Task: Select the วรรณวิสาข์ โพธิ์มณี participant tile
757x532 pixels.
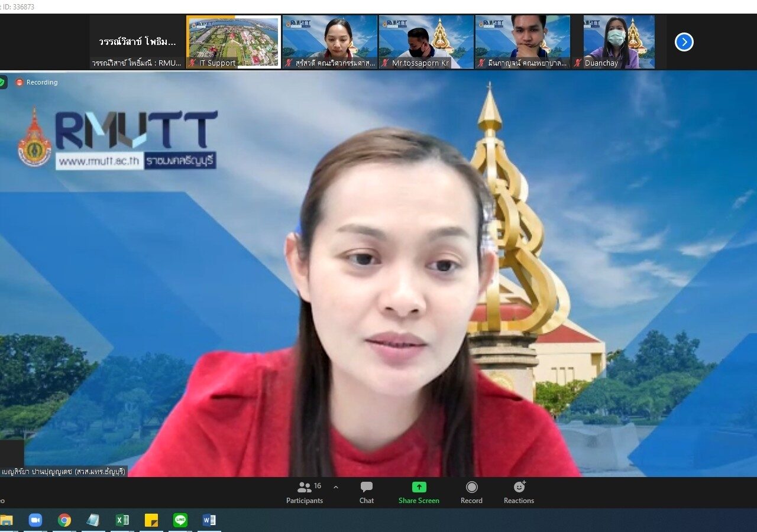Action: click(x=137, y=42)
